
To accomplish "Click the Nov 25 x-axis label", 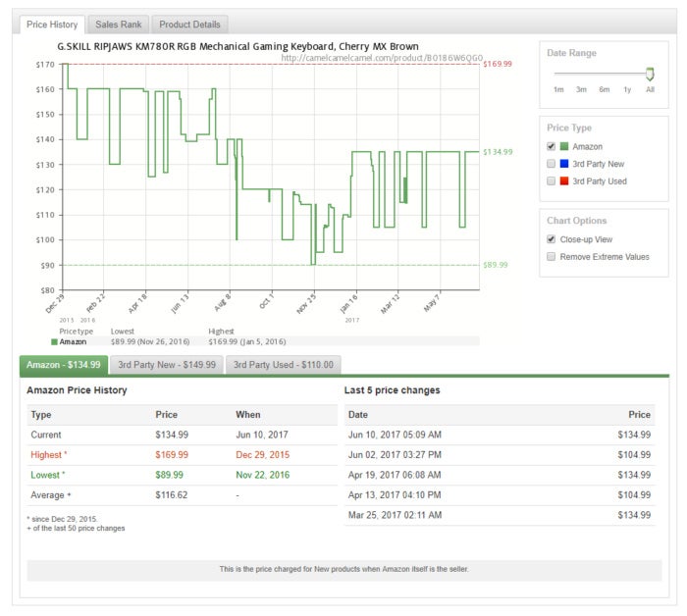I will point(306,304).
